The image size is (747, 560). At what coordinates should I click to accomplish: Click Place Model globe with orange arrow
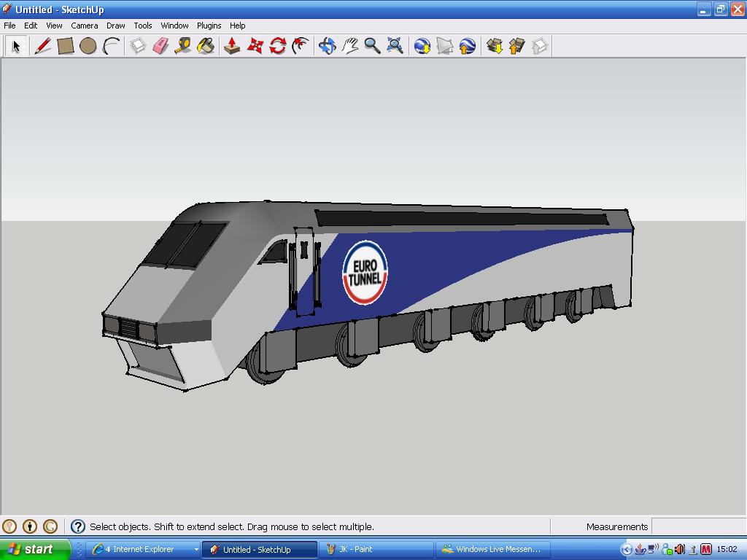pos(468,46)
